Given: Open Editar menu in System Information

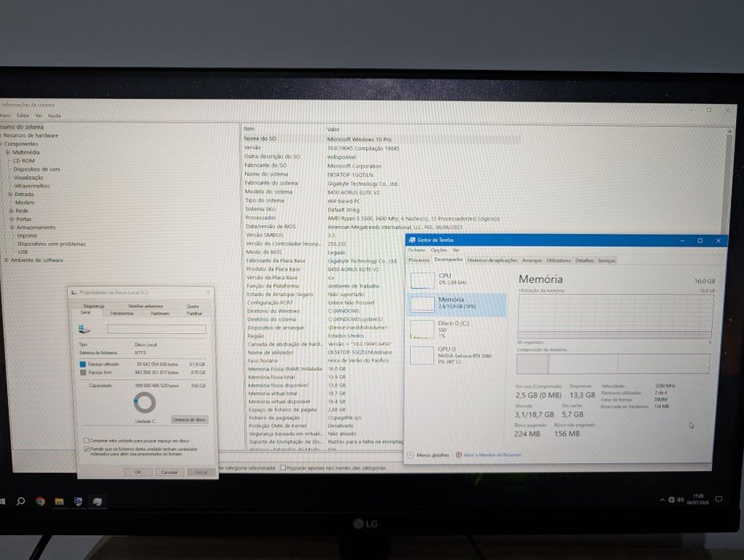Looking at the screenshot, I should tap(22, 115).
